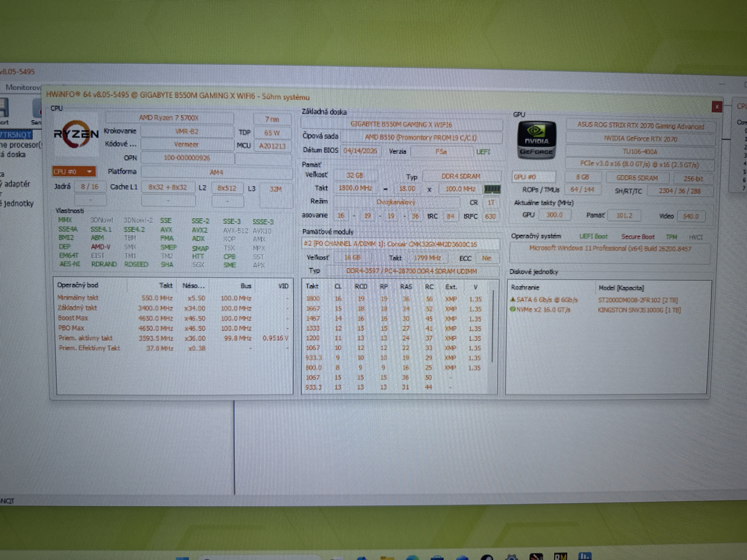Select the 'PBO Max' operating point row
Viewport: 747px width, 560px height.
173,328
